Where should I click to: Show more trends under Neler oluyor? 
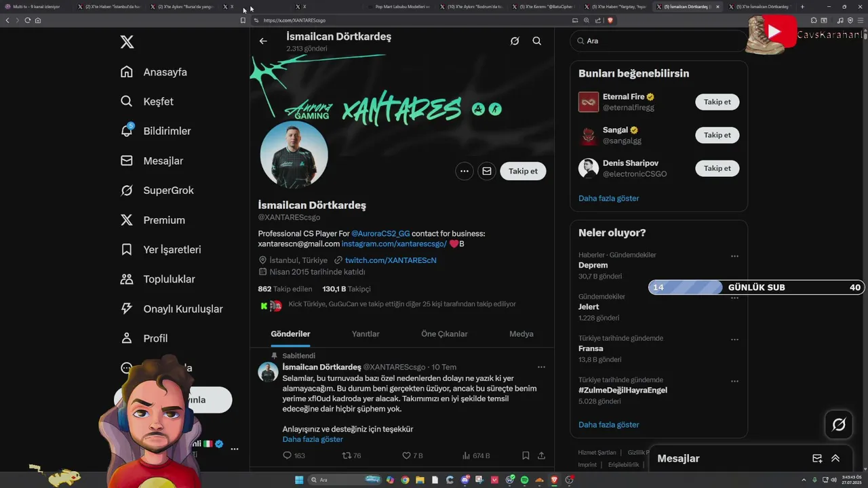609,425
